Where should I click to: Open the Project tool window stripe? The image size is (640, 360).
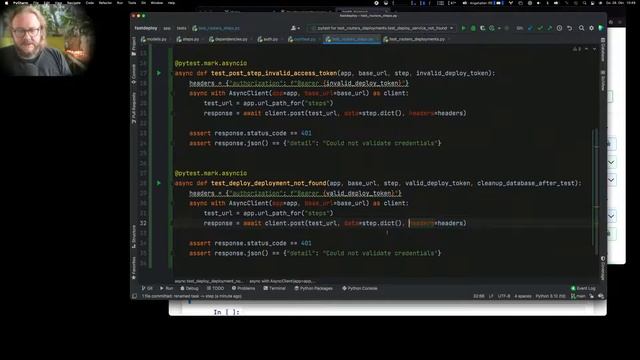[x=133, y=46]
